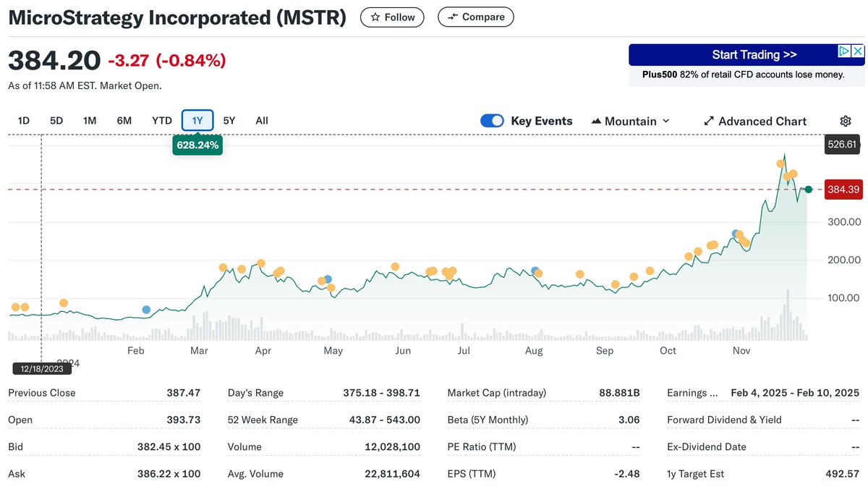Viewport: 868px width, 492px height.
Task: Click the Plus500 disclaimer ad text
Action: pos(744,75)
